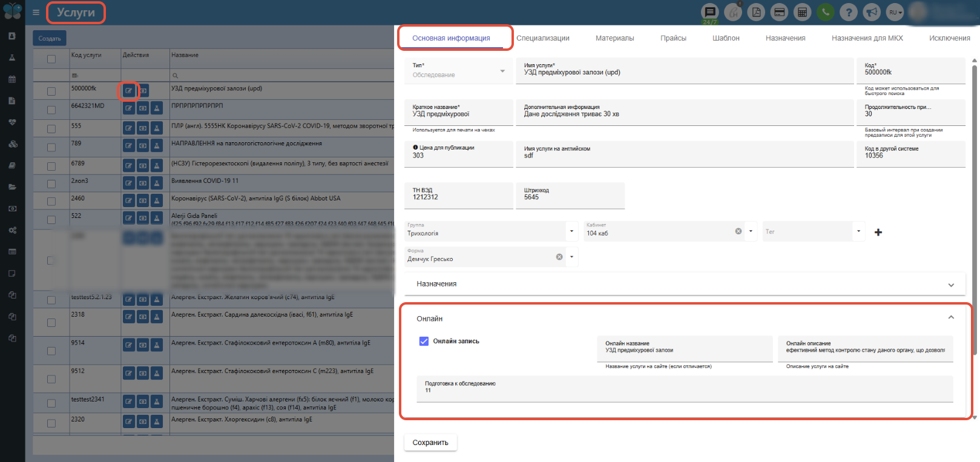Click the green phone call icon
Viewport: 980px width, 462px height.
coord(825,12)
